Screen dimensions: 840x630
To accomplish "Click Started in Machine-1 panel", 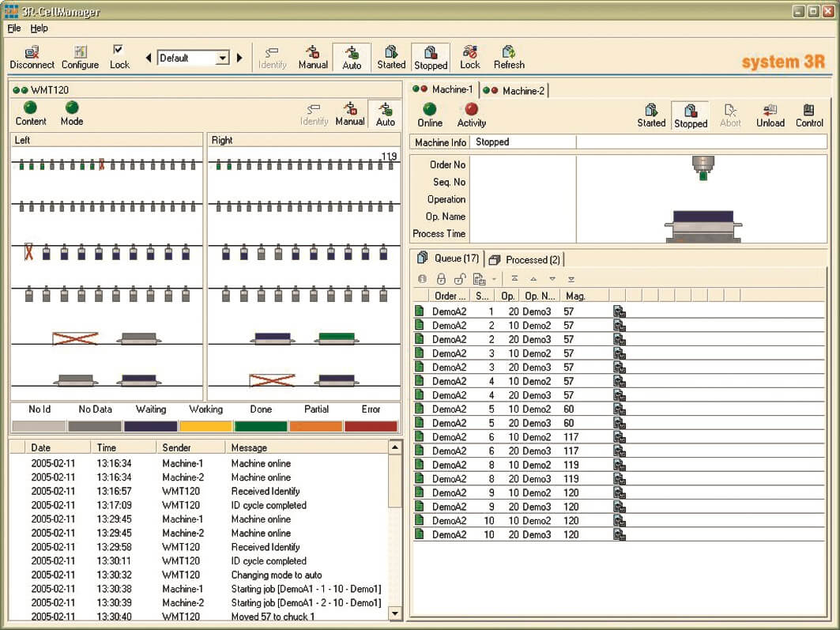I will click(x=651, y=115).
